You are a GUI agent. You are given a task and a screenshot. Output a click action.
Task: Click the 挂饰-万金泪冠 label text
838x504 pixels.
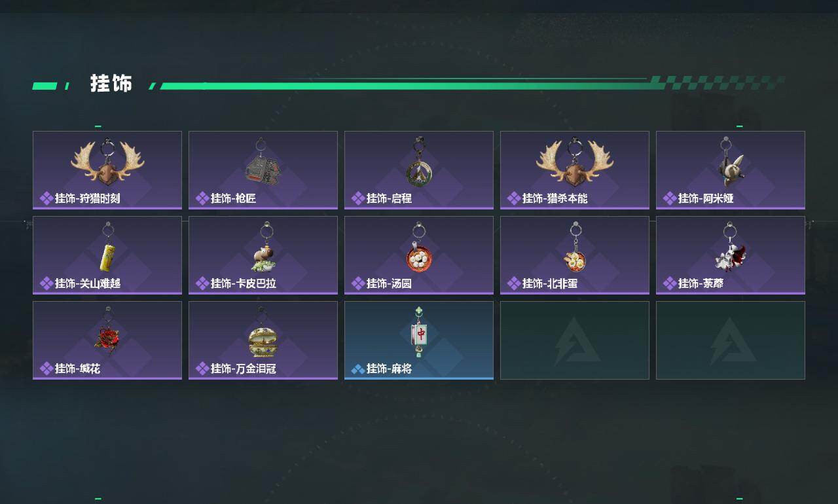coord(244,369)
